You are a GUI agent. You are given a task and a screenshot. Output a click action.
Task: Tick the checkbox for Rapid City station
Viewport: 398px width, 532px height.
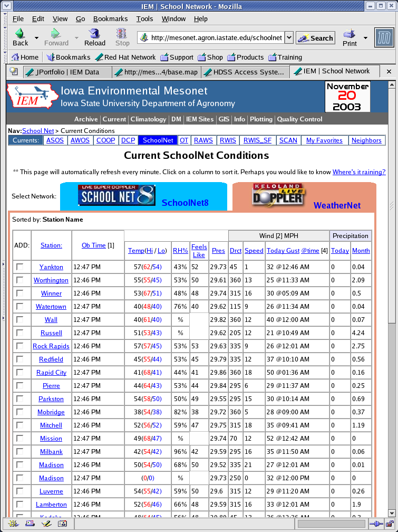point(20,373)
